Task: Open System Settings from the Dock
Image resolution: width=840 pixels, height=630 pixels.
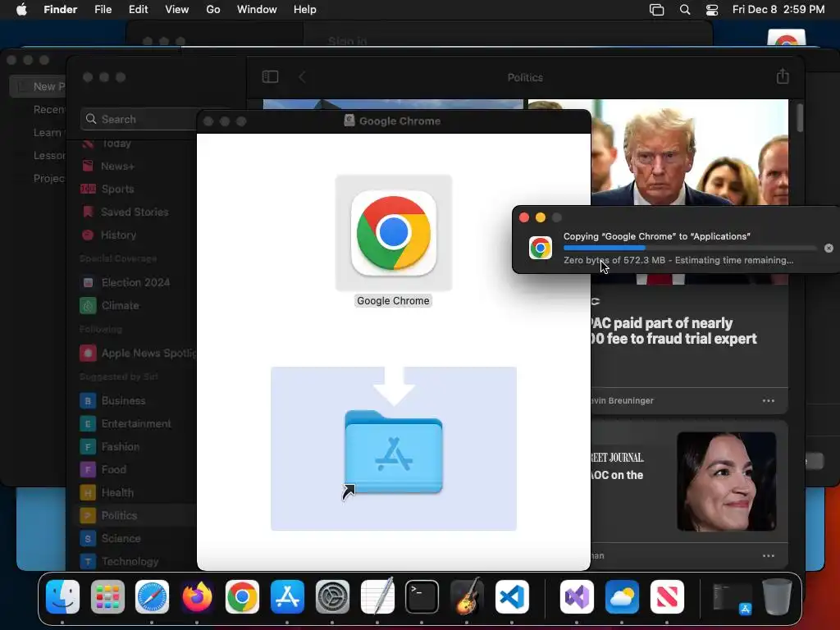Action: (332, 597)
